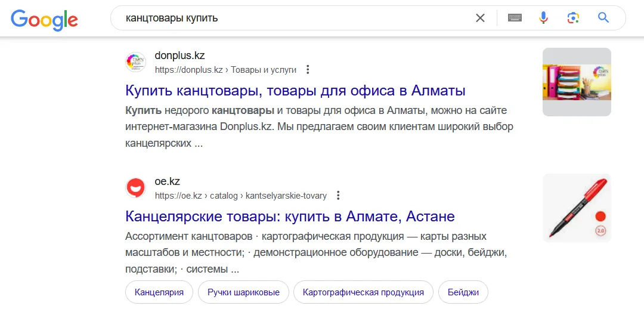Select the Бейджи sitelink chip

coord(463,292)
